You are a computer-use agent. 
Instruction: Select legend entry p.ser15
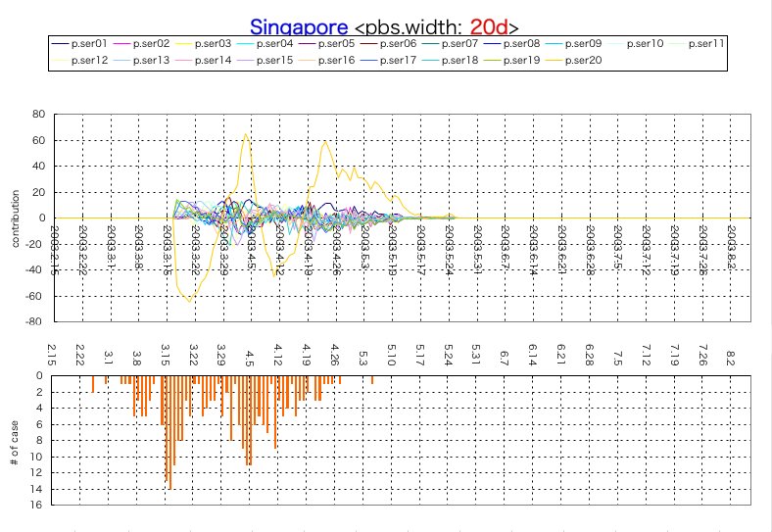(x=265, y=60)
